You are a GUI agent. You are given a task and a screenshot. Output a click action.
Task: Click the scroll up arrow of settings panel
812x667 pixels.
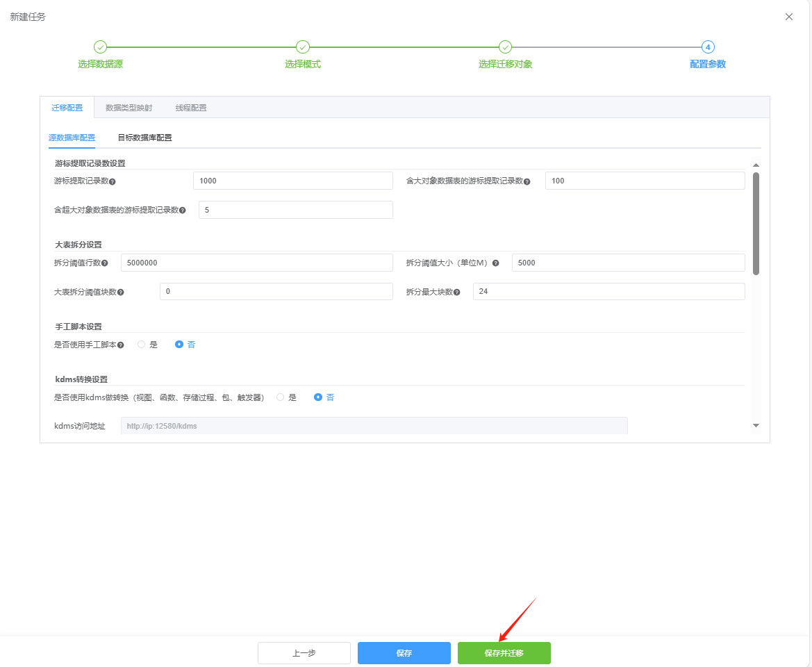(756, 165)
